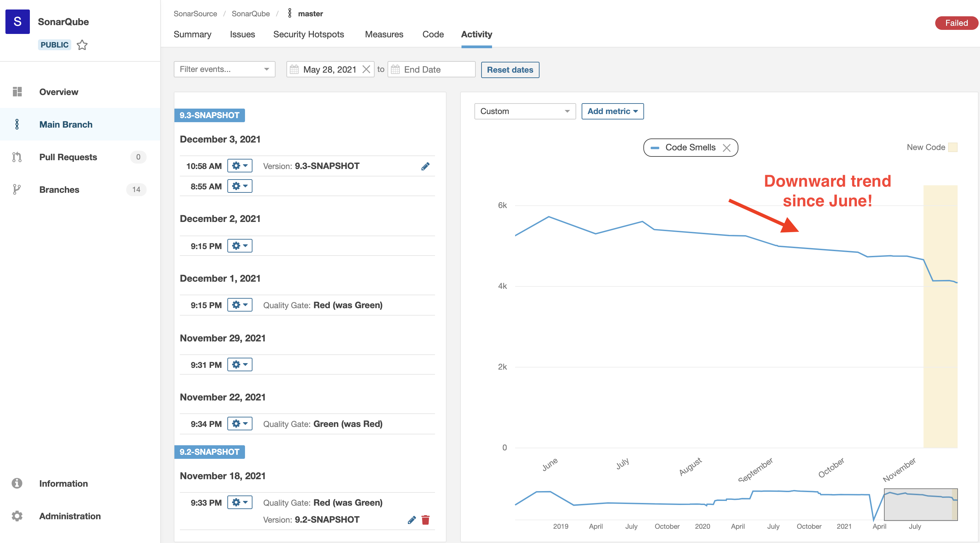Click the Reset dates button
The height and width of the screenshot is (543, 980).
[509, 70]
